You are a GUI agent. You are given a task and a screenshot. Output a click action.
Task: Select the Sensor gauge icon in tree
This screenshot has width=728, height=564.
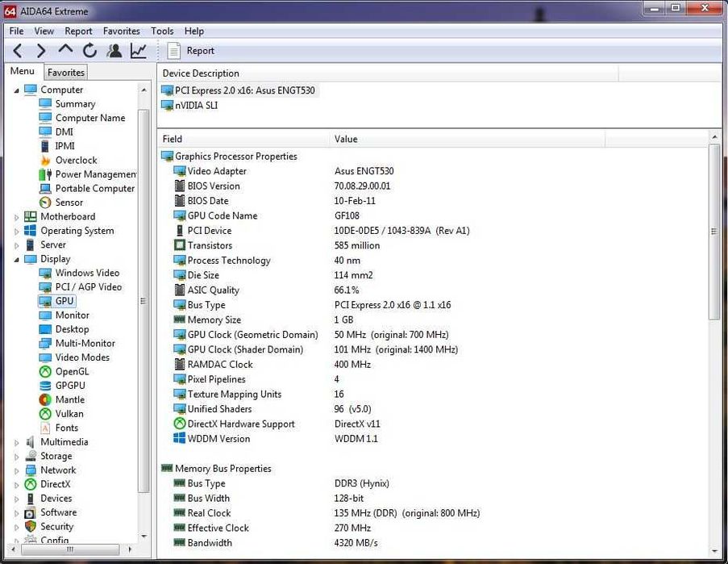[x=45, y=203]
